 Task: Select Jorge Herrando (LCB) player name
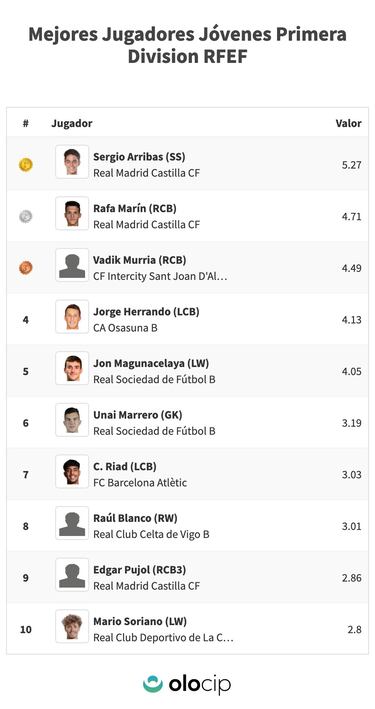coord(146,312)
